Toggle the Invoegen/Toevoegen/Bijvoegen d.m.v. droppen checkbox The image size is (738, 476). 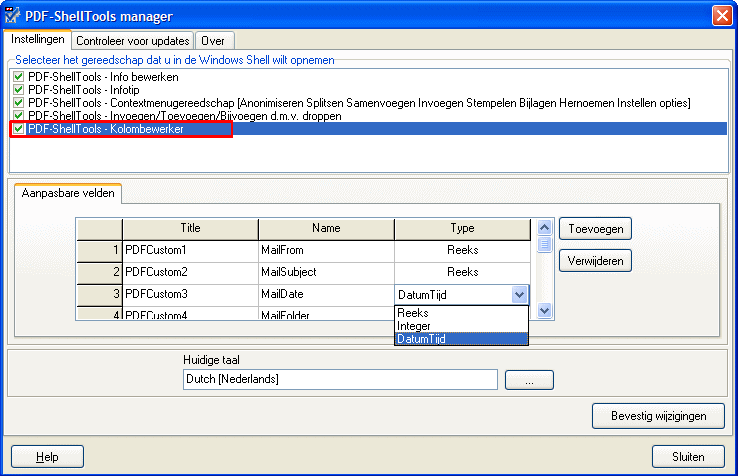click(x=18, y=115)
